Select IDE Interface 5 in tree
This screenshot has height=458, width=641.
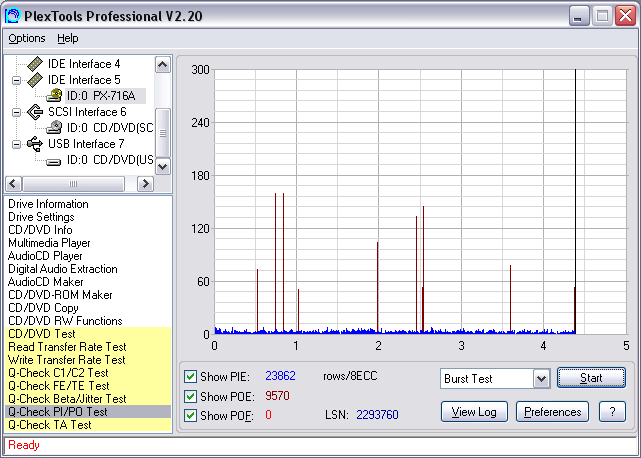(x=84, y=80)
